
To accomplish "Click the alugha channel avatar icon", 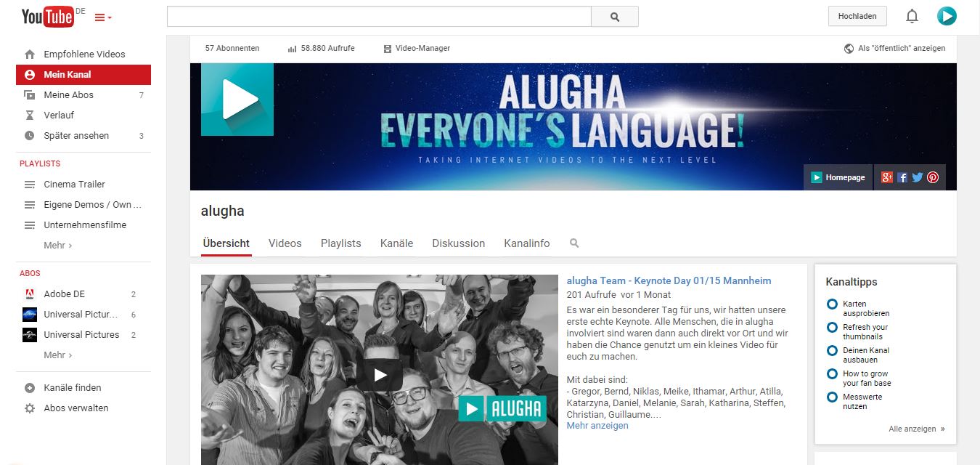I will tap(237, 100).
